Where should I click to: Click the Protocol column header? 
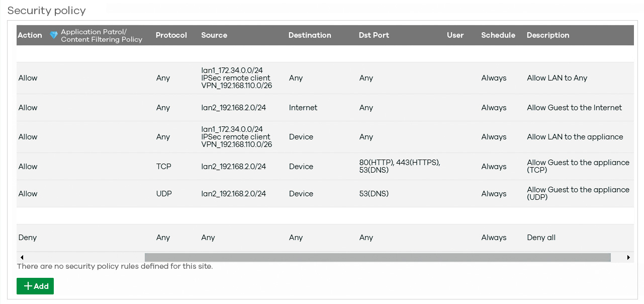(x=171, y=35)
